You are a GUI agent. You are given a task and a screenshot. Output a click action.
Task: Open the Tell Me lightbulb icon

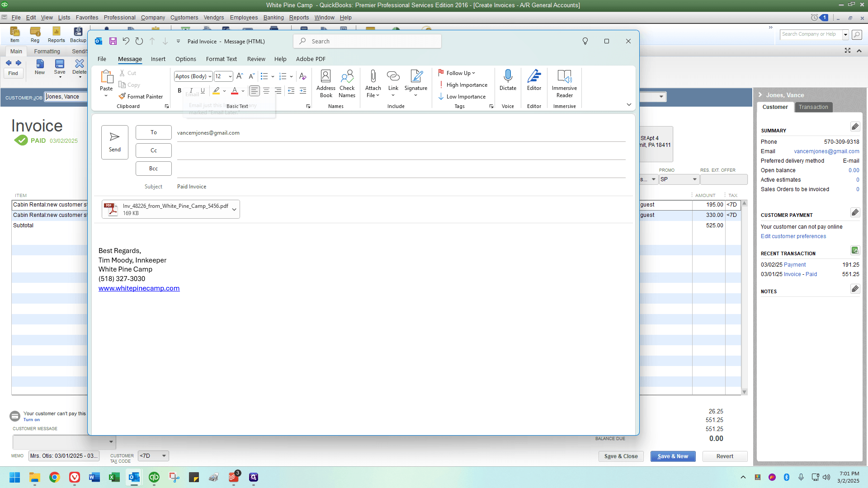[x=585, y=41]
